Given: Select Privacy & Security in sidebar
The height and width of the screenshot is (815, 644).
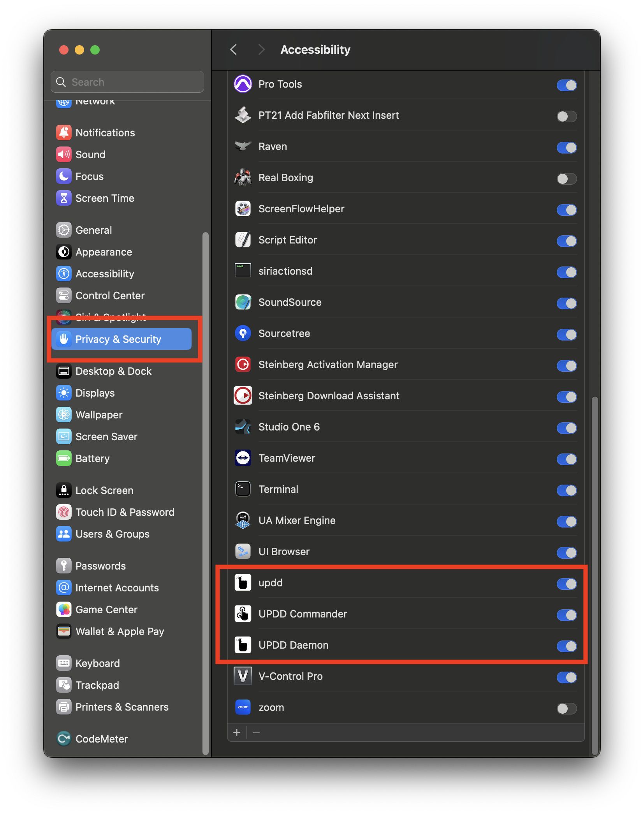Looking at the screenshot, I should 121,339.
